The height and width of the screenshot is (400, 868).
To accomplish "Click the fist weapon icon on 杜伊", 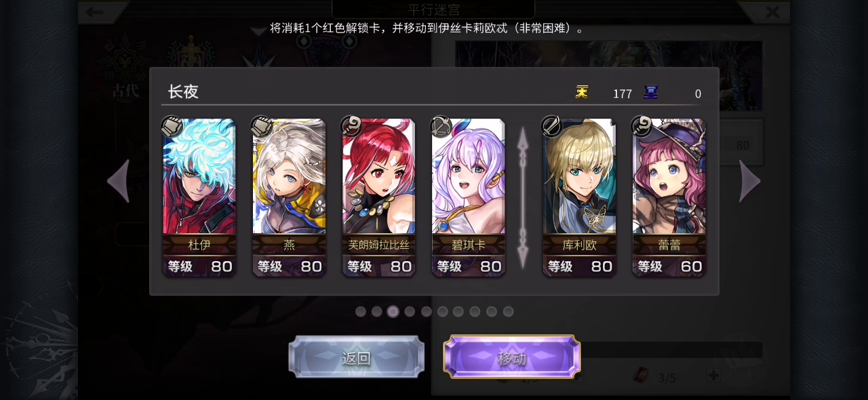I will pos(172,127).
